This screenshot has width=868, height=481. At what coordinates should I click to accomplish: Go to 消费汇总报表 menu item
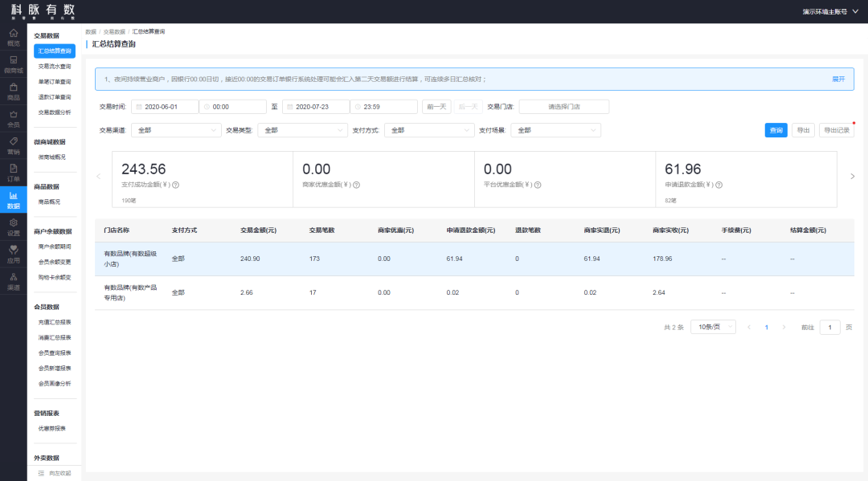click(x=55, y=337)
